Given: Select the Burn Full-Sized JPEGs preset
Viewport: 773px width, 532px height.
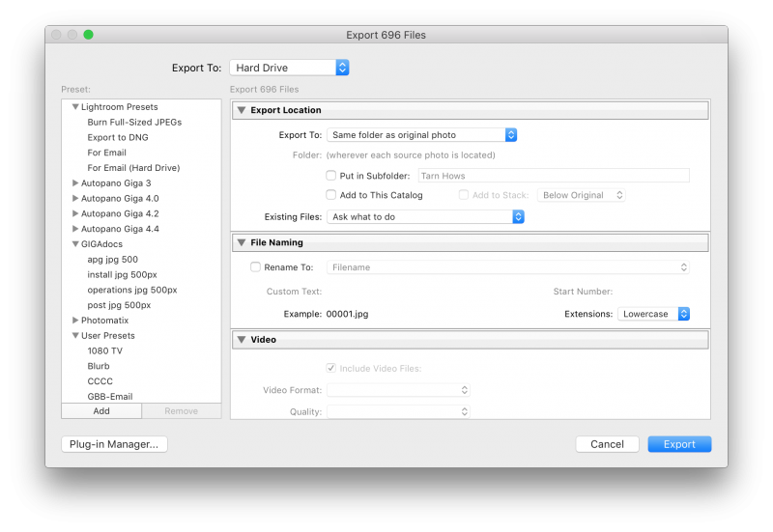Looking at the screenshot, I should (x=134, y=123).
